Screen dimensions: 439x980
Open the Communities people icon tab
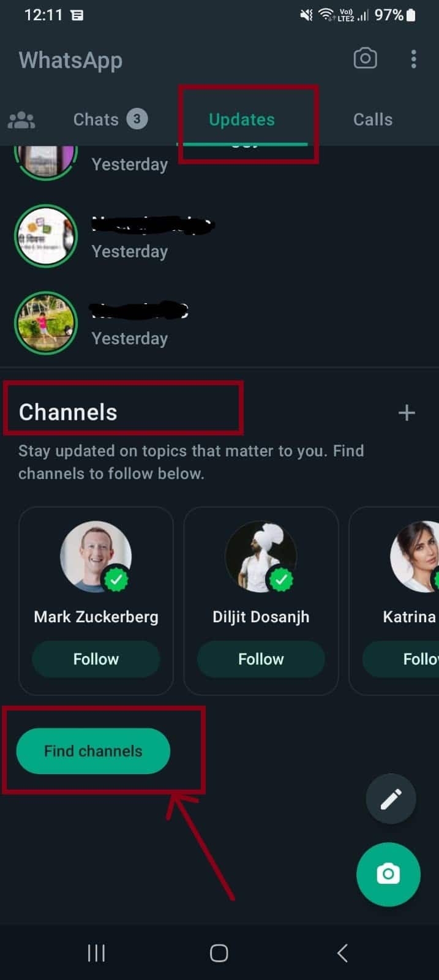pos(21,120)
